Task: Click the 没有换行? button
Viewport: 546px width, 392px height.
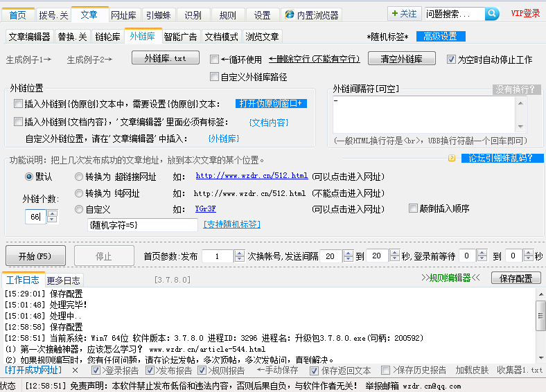Action: click(x=516, y=89)
